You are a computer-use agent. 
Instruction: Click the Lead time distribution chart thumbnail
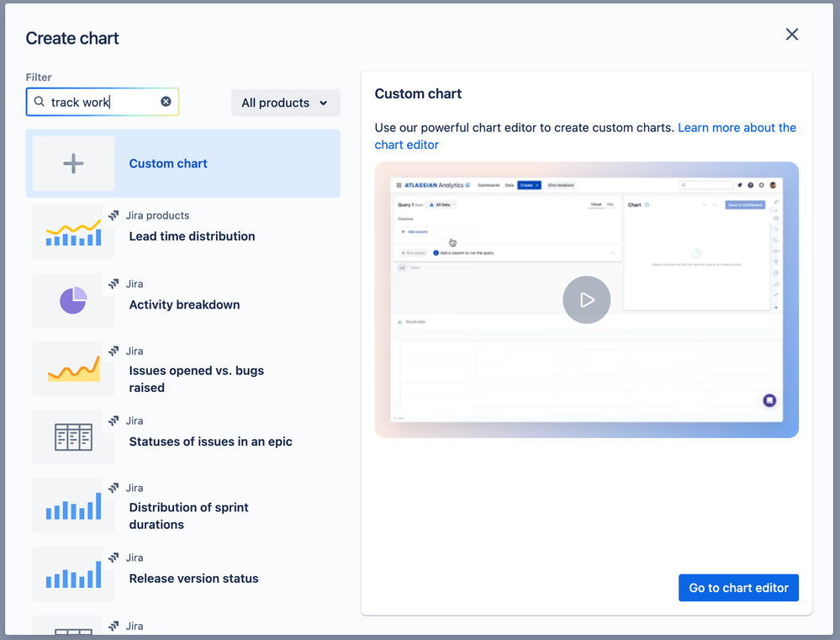[73, 232]
